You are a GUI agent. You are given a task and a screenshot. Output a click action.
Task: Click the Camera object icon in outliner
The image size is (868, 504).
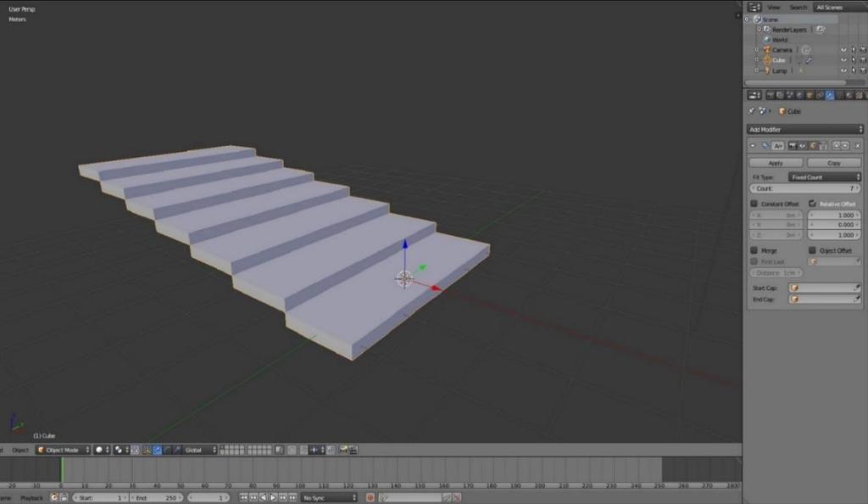766,50
